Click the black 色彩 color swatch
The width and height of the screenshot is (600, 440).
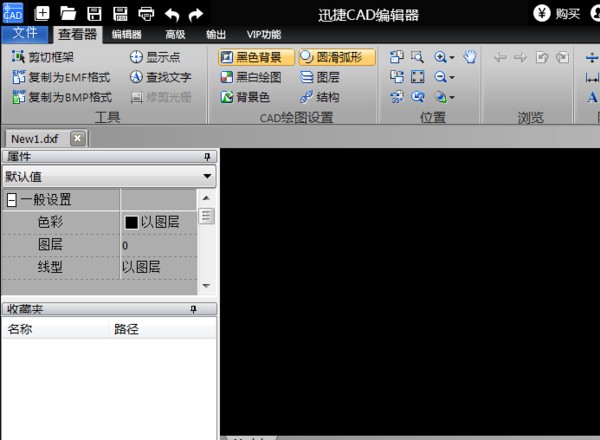click(131, 222)
